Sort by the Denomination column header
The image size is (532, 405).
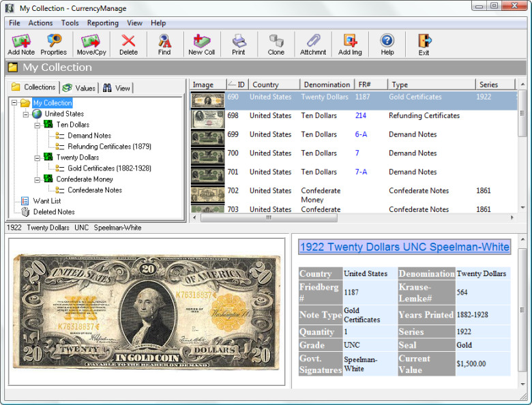click(x=327, y=85)
